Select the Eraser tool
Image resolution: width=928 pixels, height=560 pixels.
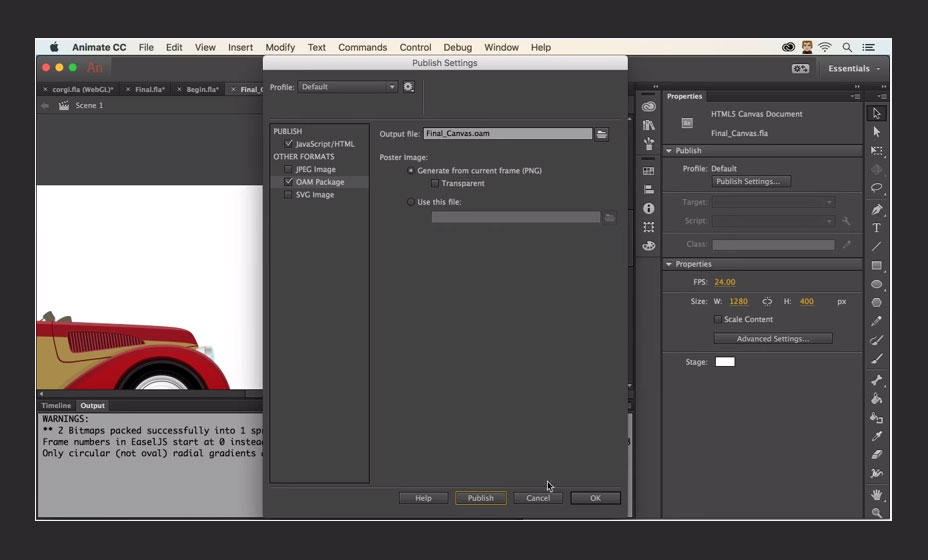[877, 455]
